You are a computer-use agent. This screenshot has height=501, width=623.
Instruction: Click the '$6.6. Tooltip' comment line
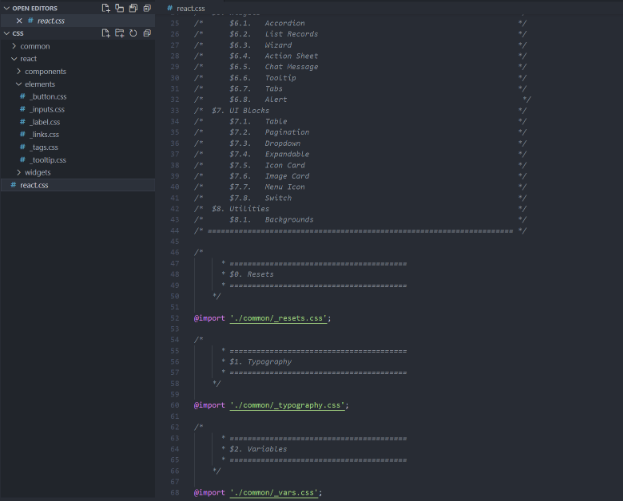pyautogui.click(x=263, y=77)
